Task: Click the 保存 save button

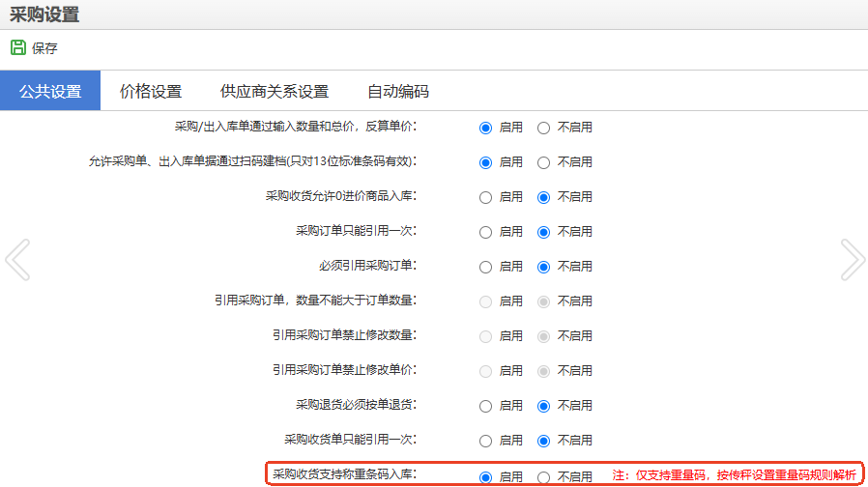Action: 44,47
